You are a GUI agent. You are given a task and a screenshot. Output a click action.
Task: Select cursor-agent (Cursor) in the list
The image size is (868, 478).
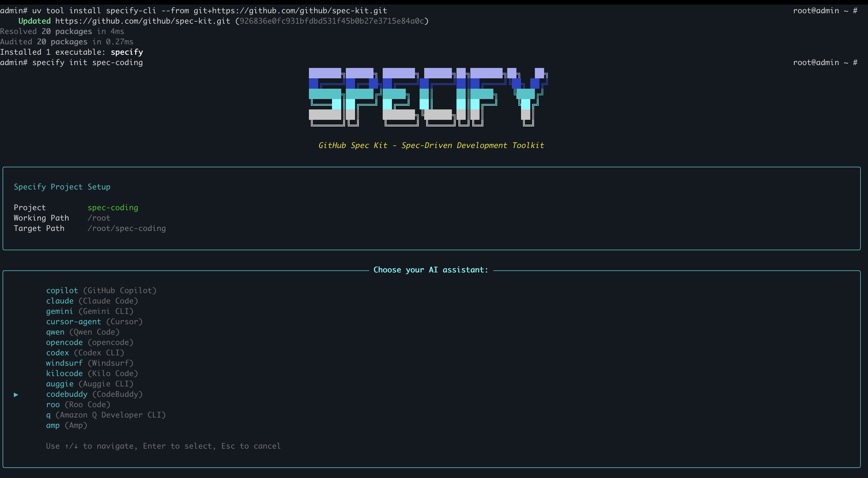(x=94, y=322)
